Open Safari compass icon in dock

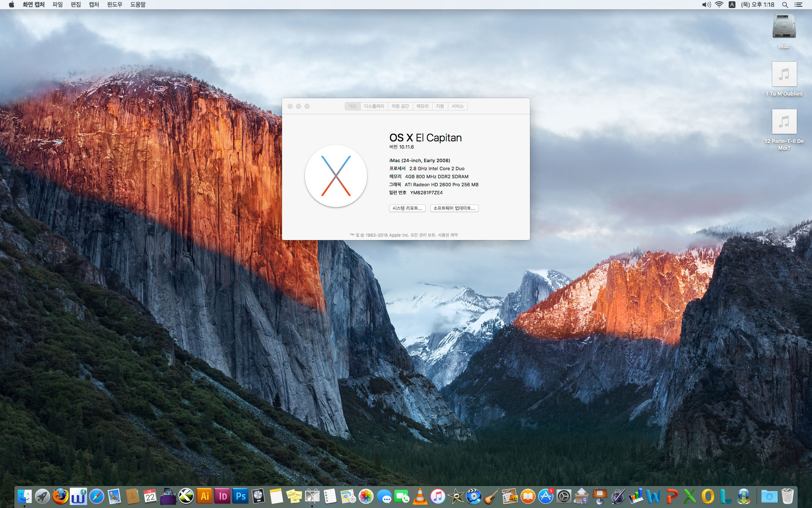tap(96, 496)
